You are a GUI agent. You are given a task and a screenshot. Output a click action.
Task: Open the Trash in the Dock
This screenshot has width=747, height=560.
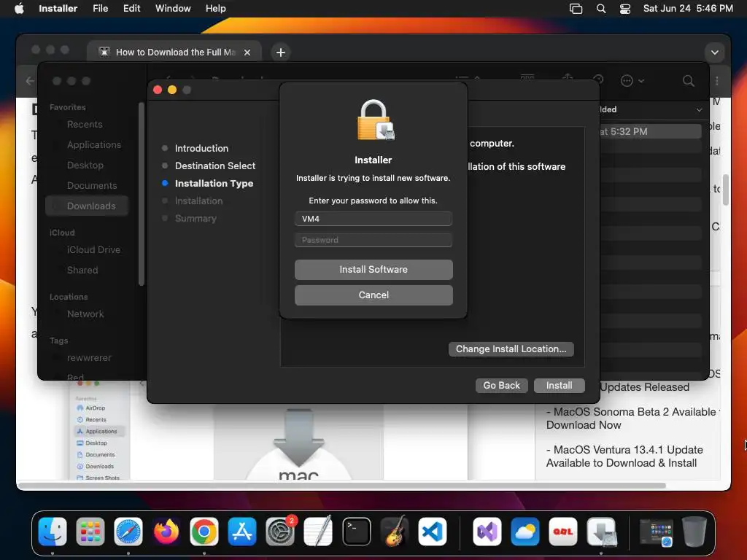tap(694, 531)
